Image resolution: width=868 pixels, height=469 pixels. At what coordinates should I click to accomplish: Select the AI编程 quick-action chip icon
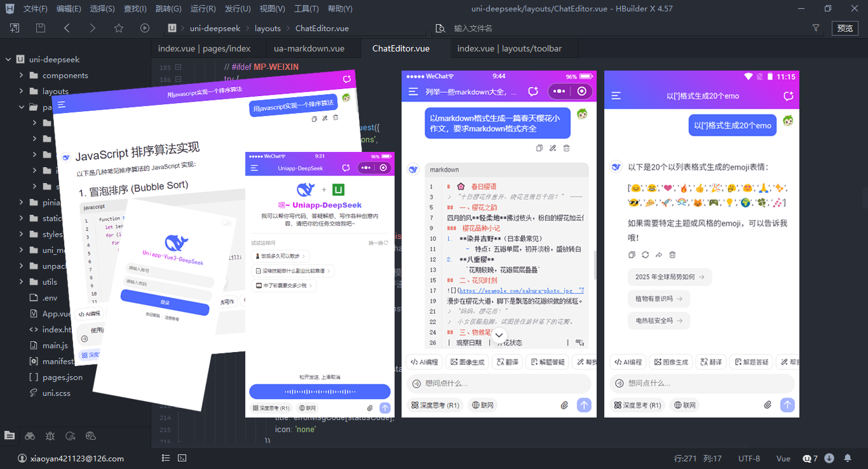(x=628, y=362)
